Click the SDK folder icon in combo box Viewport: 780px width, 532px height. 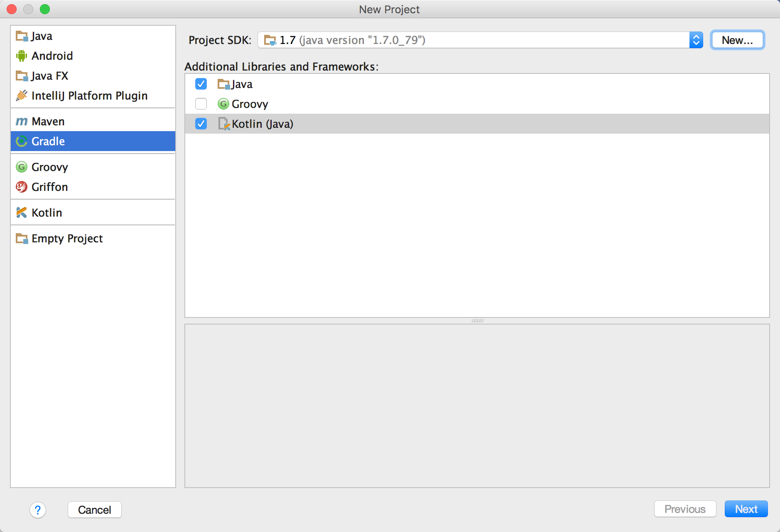270,40
